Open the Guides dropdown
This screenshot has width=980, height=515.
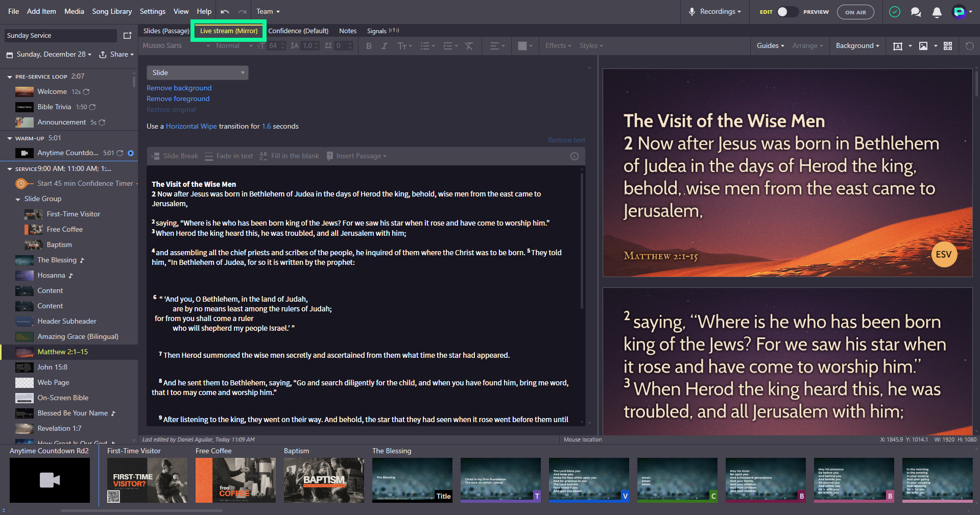[x=770, y=46]
